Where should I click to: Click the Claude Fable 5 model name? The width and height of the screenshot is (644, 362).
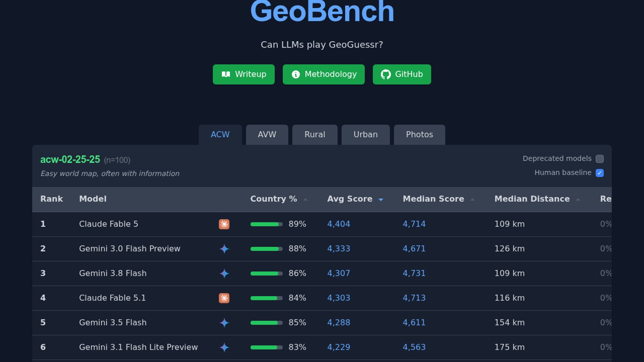point(108,224)
